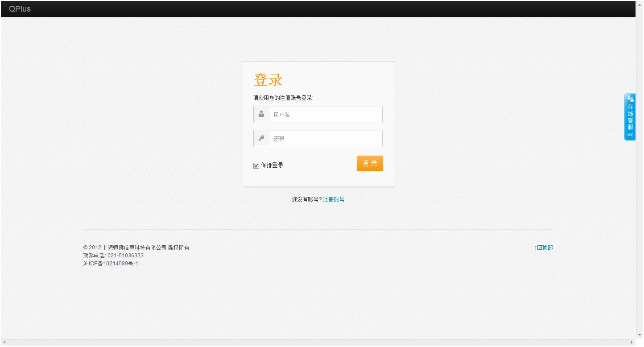Click the vertical scrollbar down arrow
Viewport: 644px width, 347px height.
tap(640, 335)
